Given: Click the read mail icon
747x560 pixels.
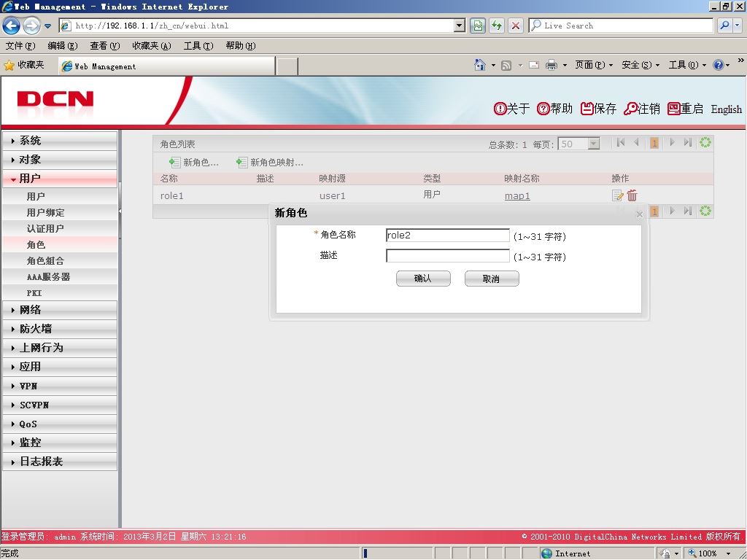Looking at the screenshot, I should (534, 65).
